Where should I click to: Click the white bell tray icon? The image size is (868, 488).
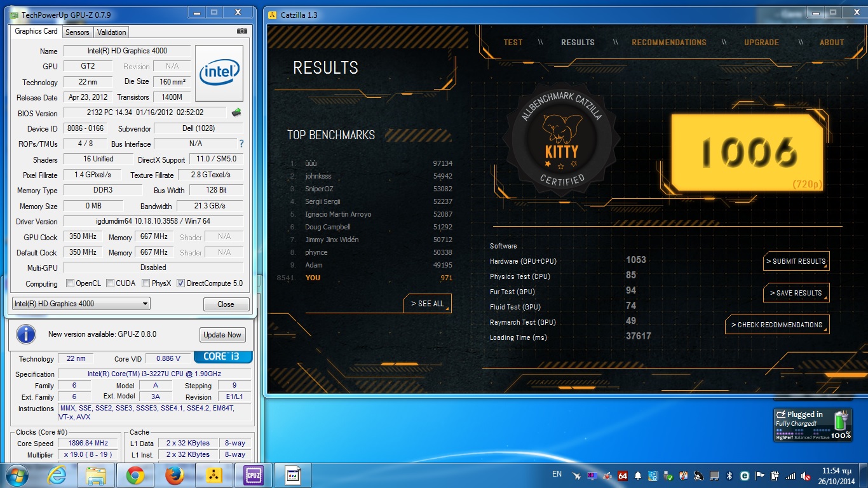tap(638, 475)
